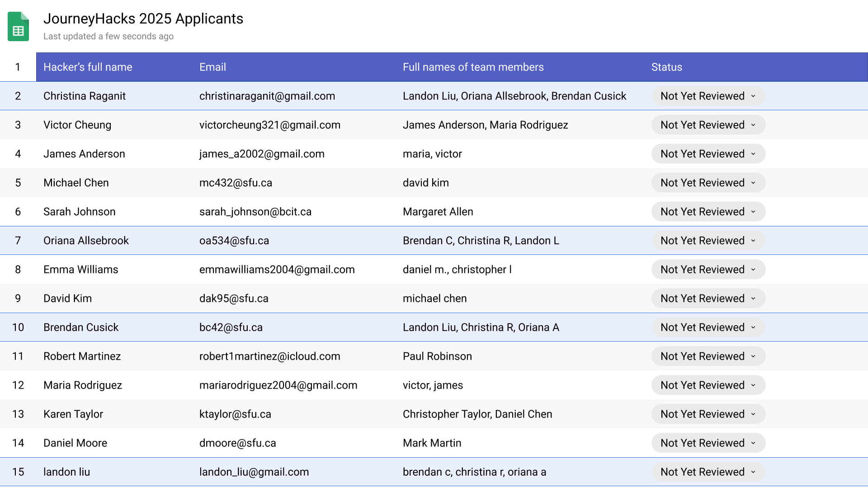Screen dimensions: 868x488
Task: Click the name cell Emma Williams
Action: (x=81, y=269)
